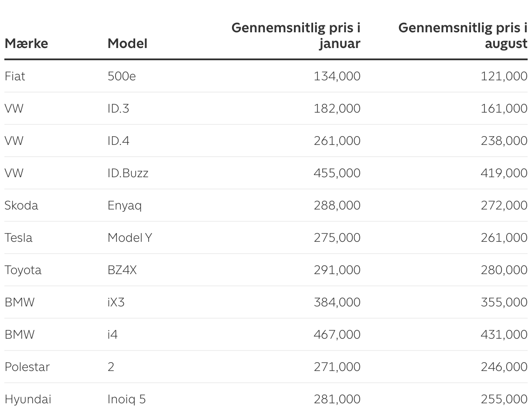Select the Tesla brand cell
The width and height of the screenshot is (532, 419).
pos(18,238)
